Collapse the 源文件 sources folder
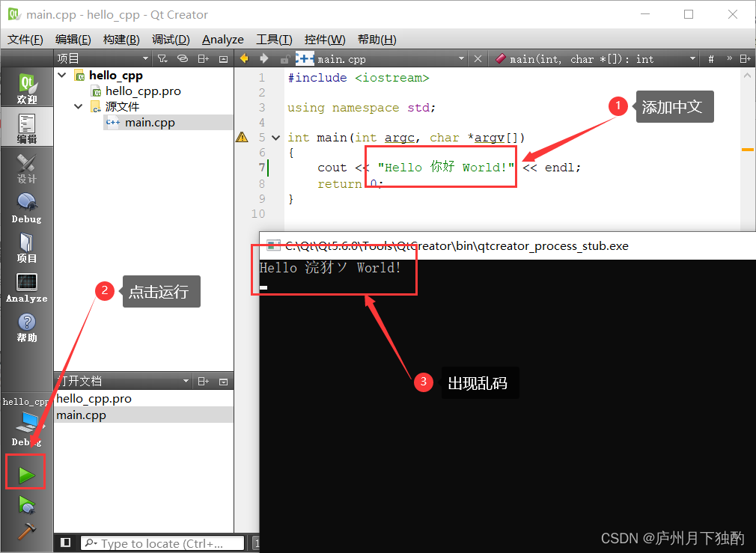Image resolution: width=756 pixels, height=553 pixels. coord(78,106)
